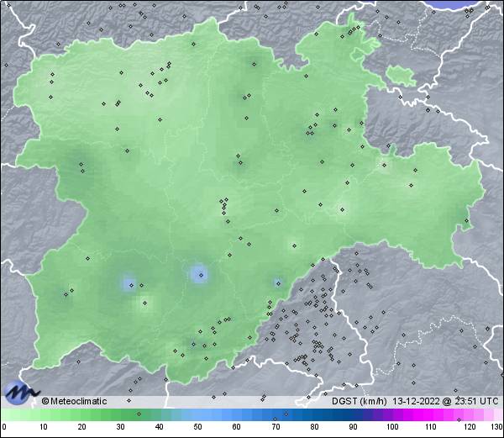Click the Meteoclimatic wave logo
The width and height of the screenshot is (504, 438).
coord(20,393)
